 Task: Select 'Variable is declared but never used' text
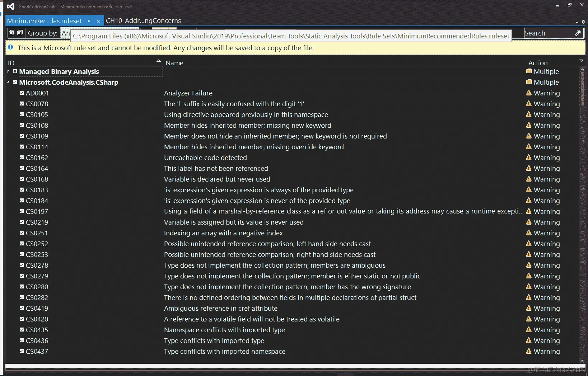click(217, 179)
